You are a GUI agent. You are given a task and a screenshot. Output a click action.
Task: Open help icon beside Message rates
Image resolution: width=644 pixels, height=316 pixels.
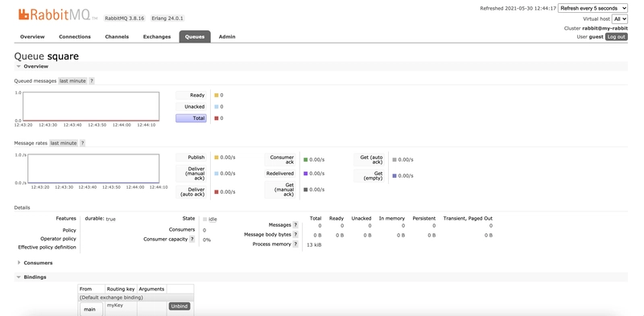coord(82,143)
